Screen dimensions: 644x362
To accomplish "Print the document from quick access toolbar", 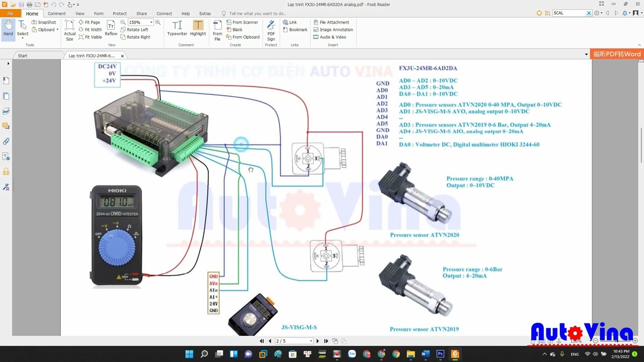I will 29,5.
